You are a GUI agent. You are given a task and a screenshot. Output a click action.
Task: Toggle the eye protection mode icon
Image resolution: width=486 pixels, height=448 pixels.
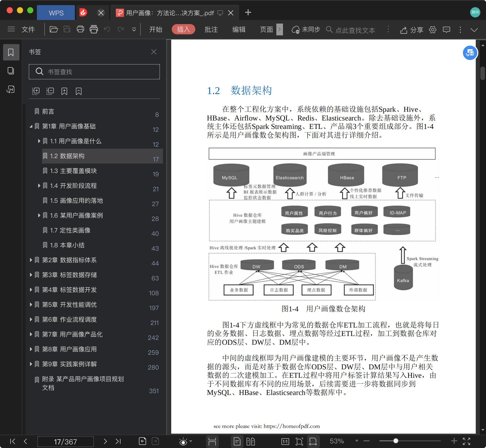[x=183, y=441]
